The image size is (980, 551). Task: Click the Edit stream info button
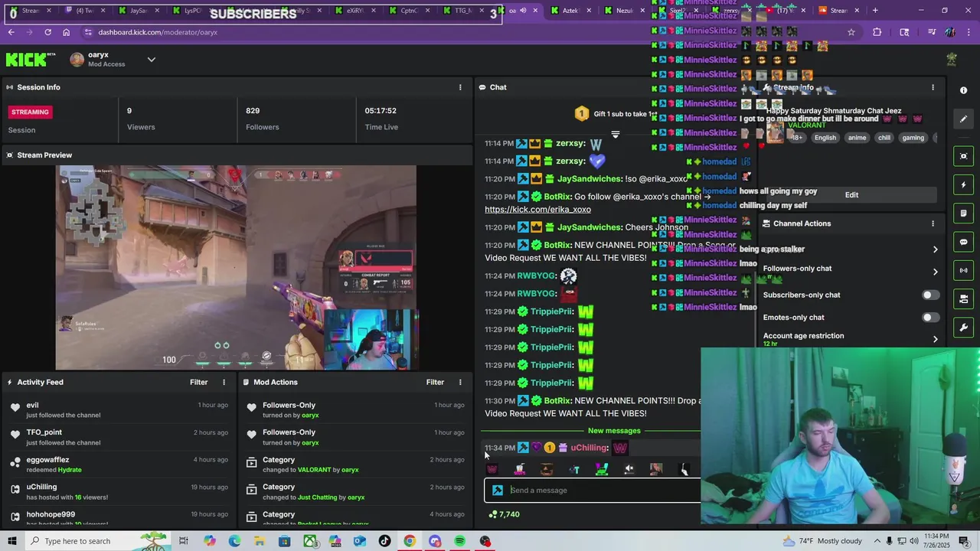(x=851, y=195)
